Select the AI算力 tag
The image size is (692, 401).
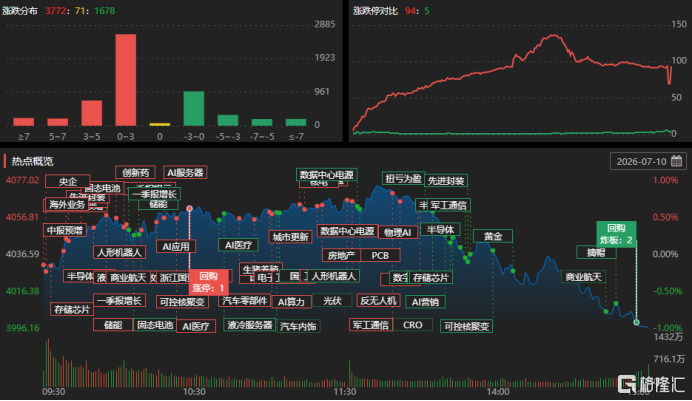tap(292, 302)
